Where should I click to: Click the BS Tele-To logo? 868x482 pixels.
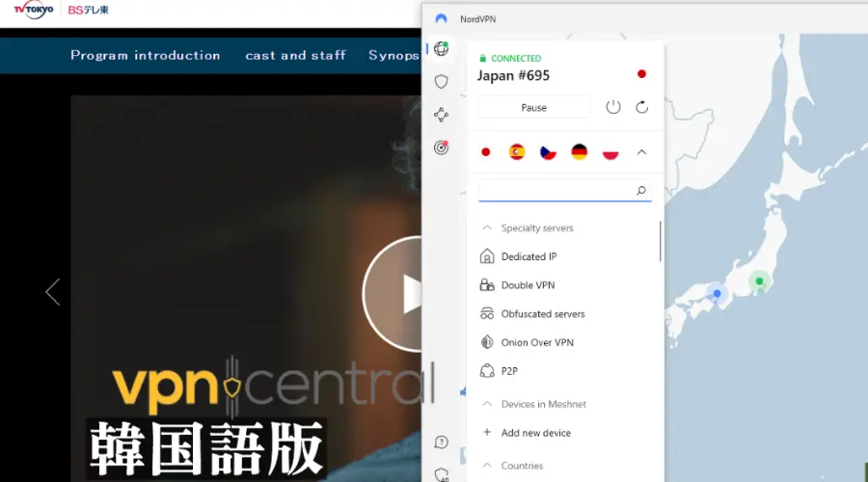pos(88,10)
